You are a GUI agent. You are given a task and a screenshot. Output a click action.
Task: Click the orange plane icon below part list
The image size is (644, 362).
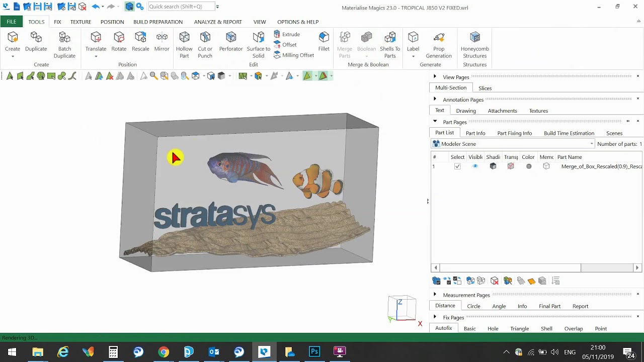tap(531, 281)
